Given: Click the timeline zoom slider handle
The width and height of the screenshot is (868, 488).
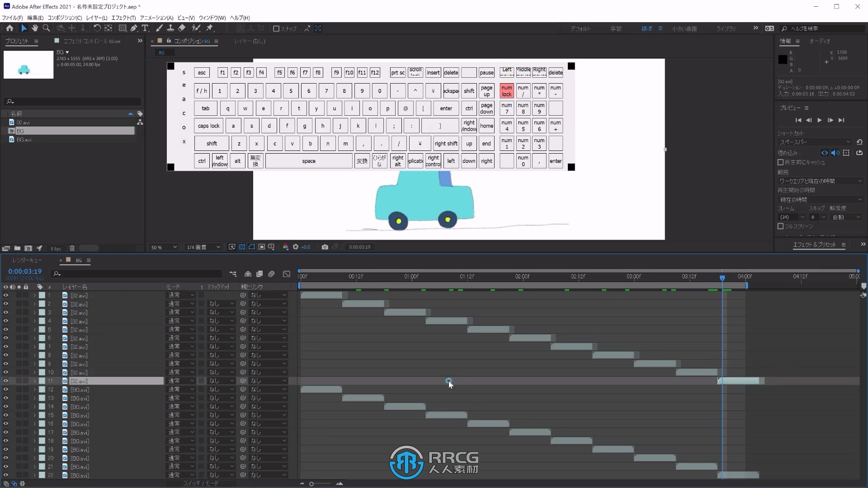Looking at the screenshot, I should click(x=311, y=483).
